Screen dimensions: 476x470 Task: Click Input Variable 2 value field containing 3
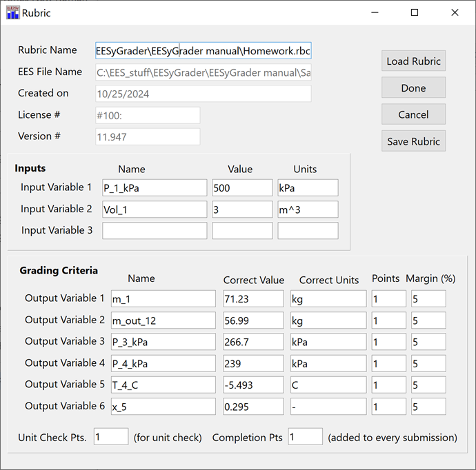pos(242,210)
